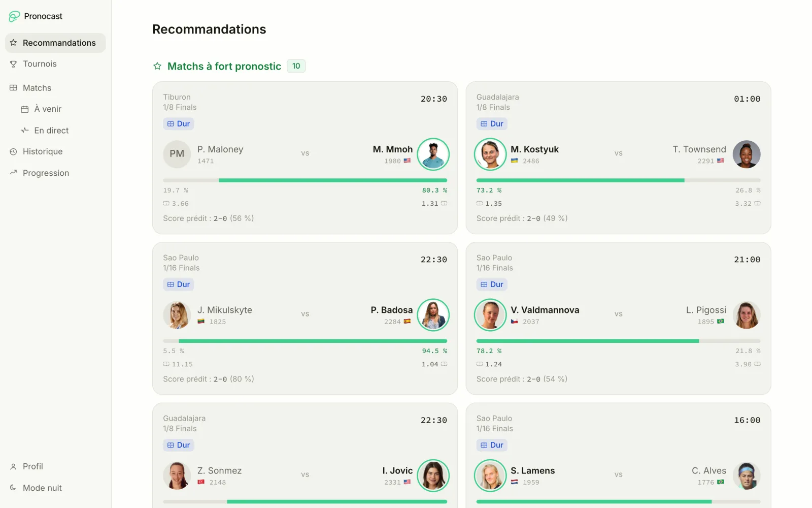
Task: Click the Dur badge on the Tiburon card
Action: tap(179, 123)
